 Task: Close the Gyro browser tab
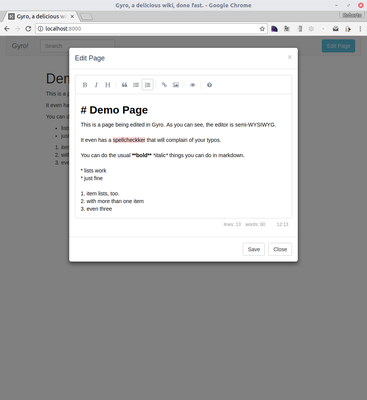72,16
